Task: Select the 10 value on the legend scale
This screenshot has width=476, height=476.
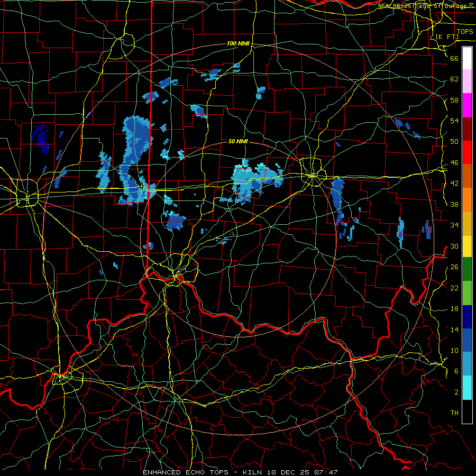Action: pos(454,350)
